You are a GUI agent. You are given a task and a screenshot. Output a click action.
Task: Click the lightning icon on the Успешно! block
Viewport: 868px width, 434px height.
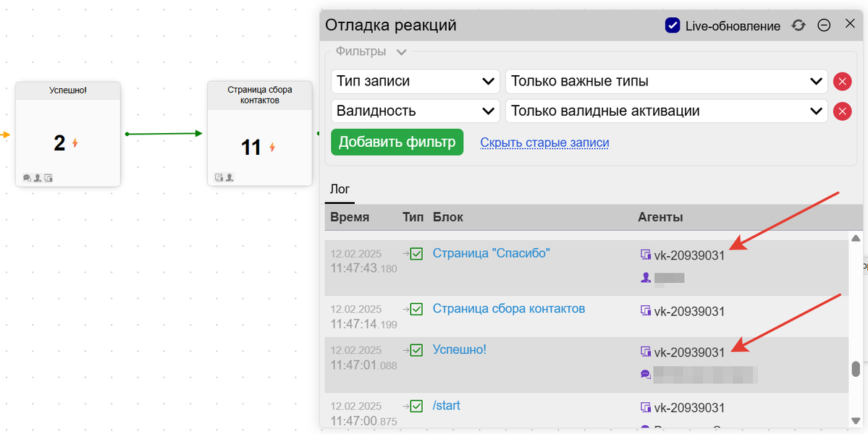tap(74, 142)
